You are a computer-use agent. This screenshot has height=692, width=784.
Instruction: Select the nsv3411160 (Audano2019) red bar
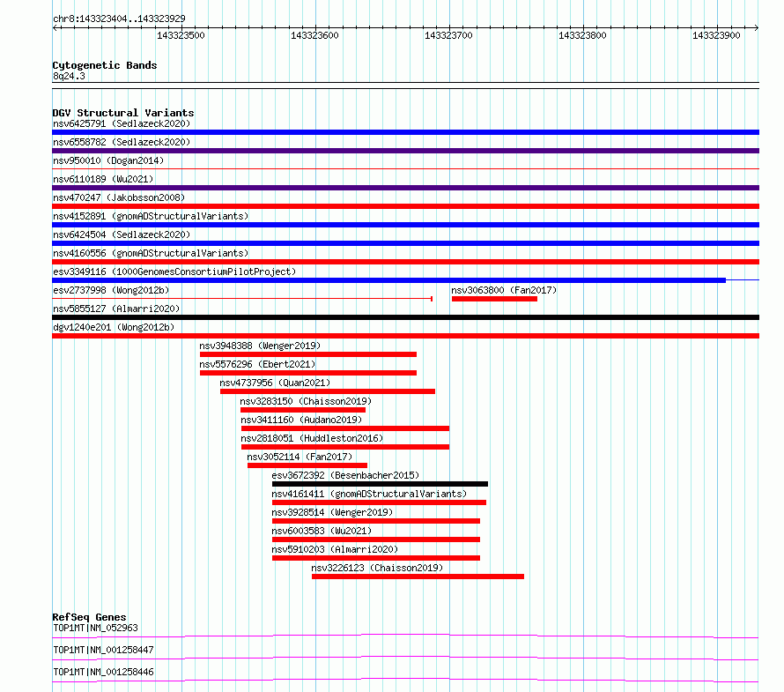click(x=345, y=428)
